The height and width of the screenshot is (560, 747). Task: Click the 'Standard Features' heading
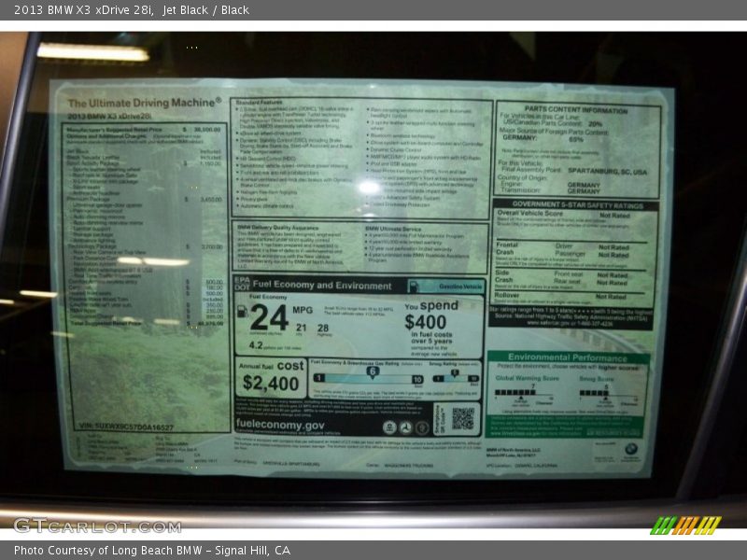(x=260, y=103)
